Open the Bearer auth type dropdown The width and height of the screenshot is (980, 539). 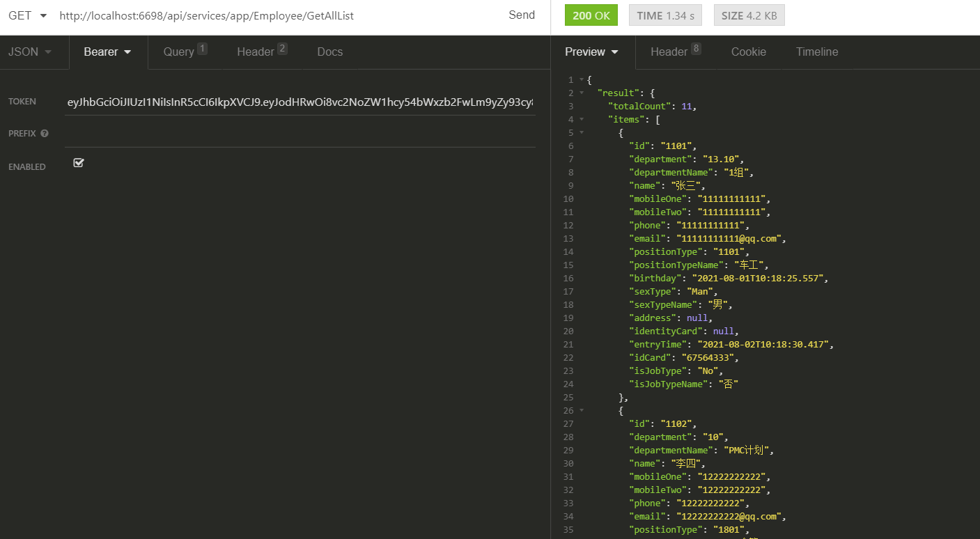pyautogui.click(x=107, y=52)
